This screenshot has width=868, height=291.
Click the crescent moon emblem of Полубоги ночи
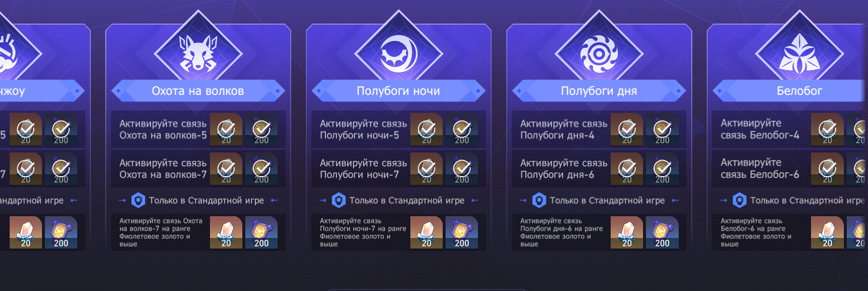point(399,54)
